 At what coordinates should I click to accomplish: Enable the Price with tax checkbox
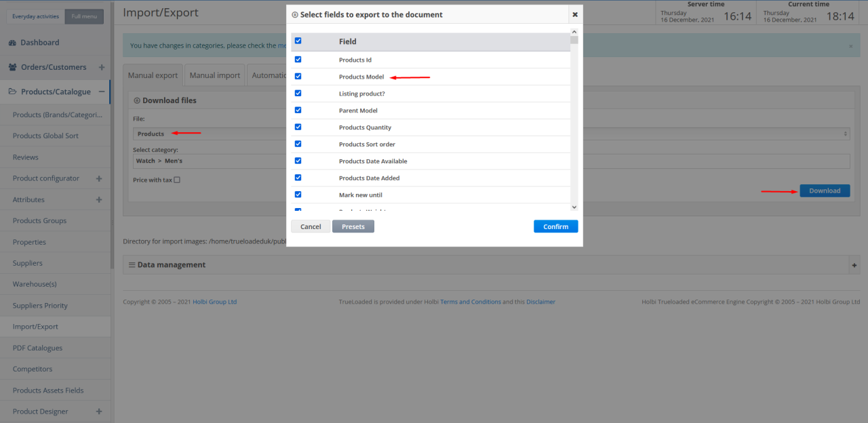[176, 179]
